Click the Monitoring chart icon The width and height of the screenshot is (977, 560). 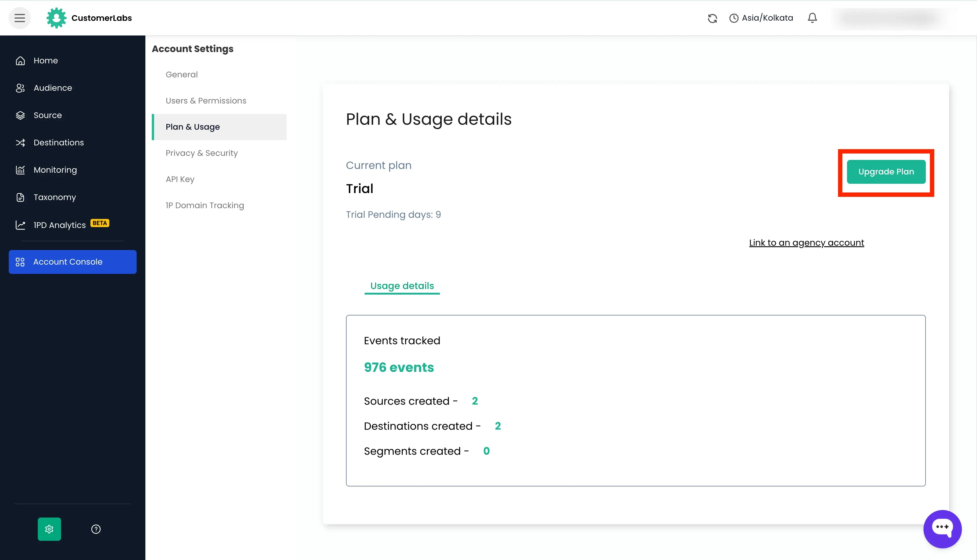click(x=20, y=170)
